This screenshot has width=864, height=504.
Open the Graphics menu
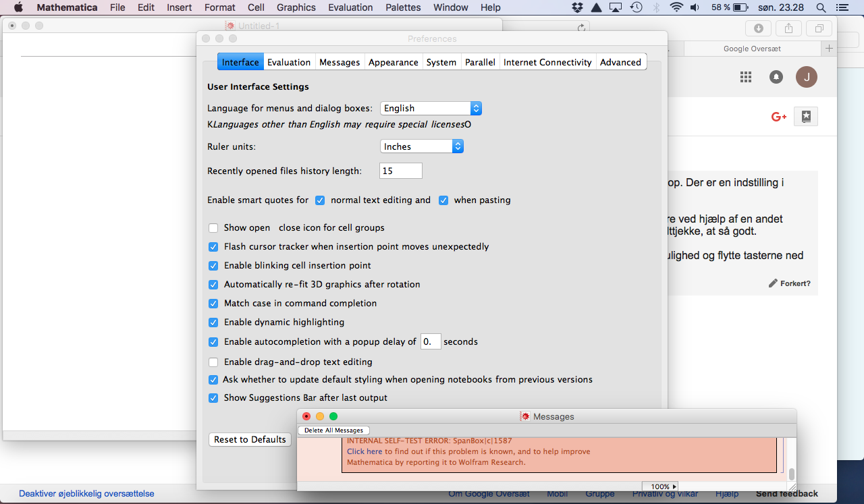pos(296,7)
